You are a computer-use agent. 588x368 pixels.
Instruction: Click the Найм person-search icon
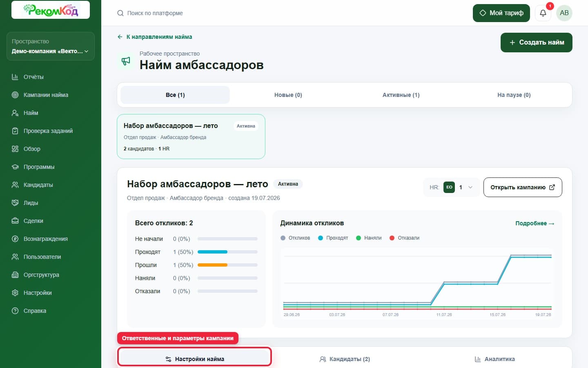15,113
